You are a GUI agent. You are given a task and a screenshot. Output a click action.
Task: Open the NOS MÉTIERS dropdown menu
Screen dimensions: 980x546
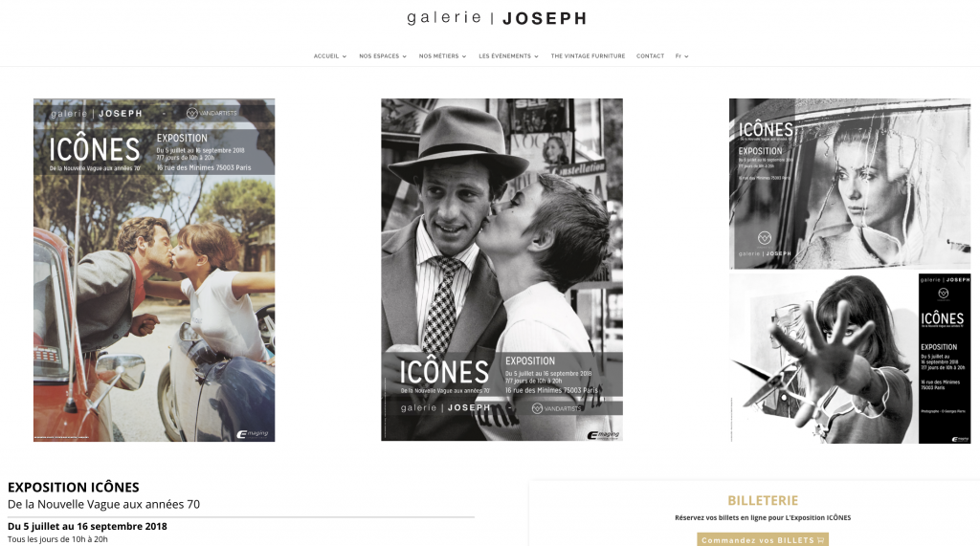click(x=442, y=56)
